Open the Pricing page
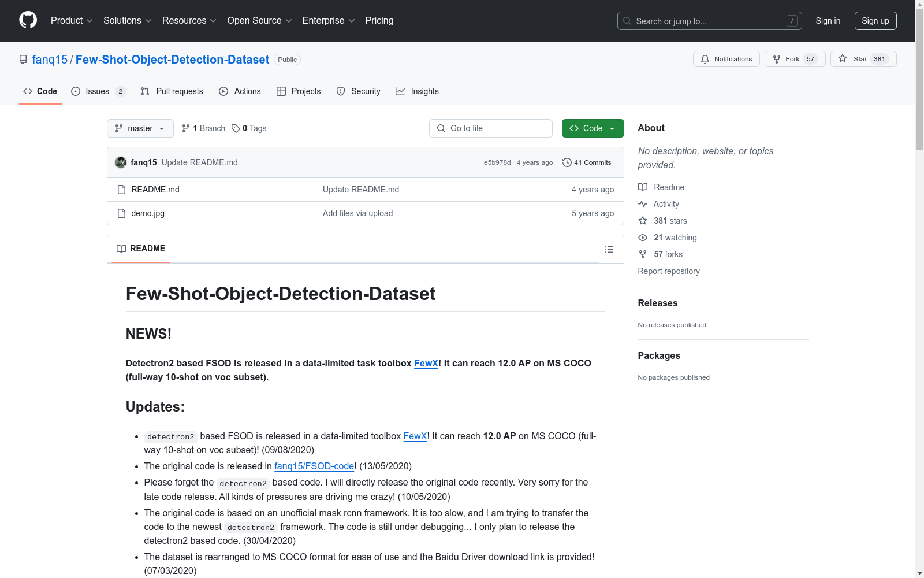The width and height of the screenshot is (924, 578). tap(379, 21)
